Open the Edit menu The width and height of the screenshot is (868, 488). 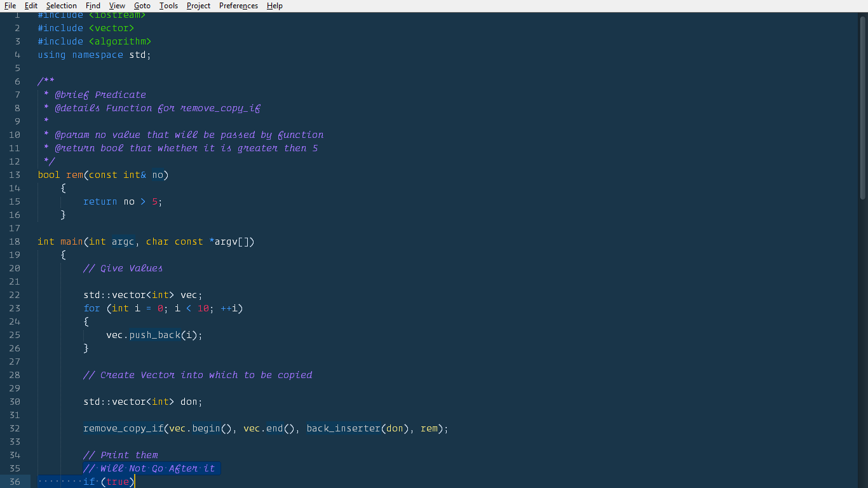(31, 6)
